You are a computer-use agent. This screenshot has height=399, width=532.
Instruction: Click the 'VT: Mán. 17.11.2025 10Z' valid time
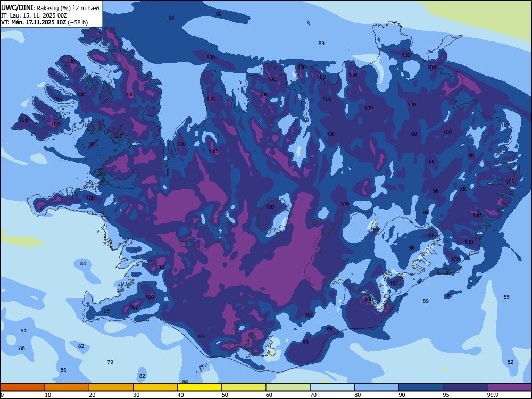[x=34, y=22]
